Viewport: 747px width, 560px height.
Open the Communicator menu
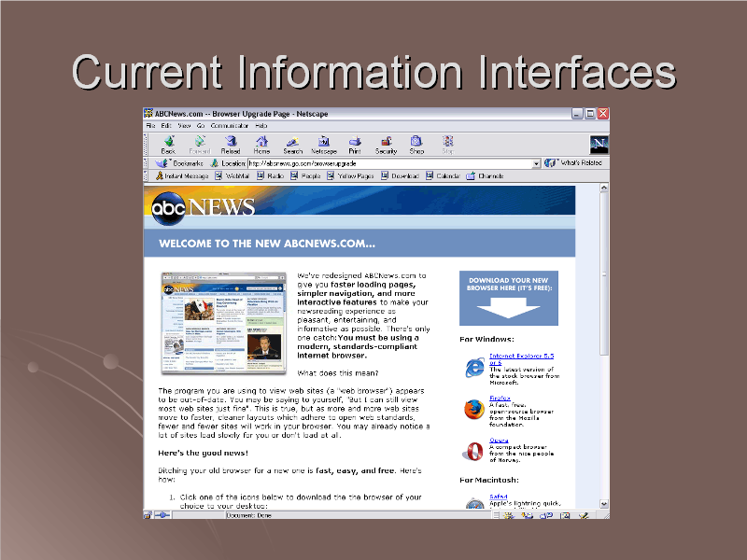[230, 126]
